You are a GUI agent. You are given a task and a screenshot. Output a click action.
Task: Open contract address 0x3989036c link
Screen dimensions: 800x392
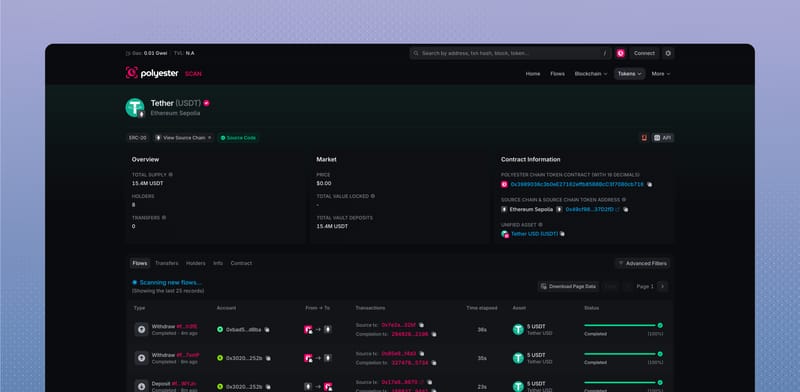(577, 184)
